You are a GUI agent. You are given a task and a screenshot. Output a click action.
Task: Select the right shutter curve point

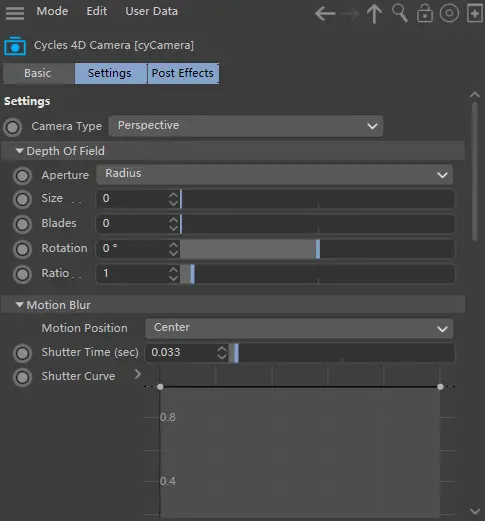pyautogui.click(x=440, y=387)
